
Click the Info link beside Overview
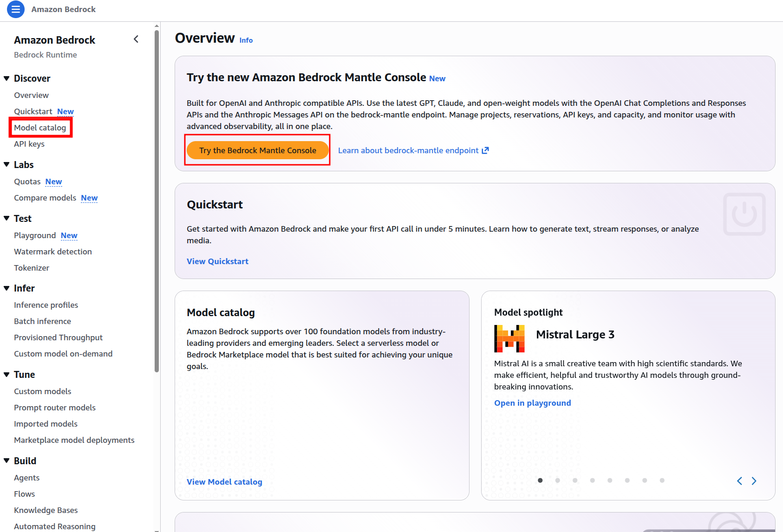point(246,40)
